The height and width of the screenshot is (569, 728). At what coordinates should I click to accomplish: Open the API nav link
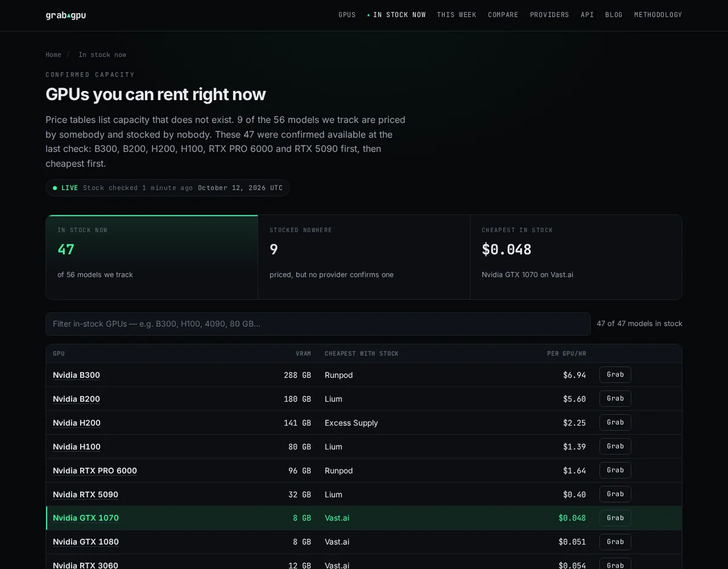tap(587, 15)
